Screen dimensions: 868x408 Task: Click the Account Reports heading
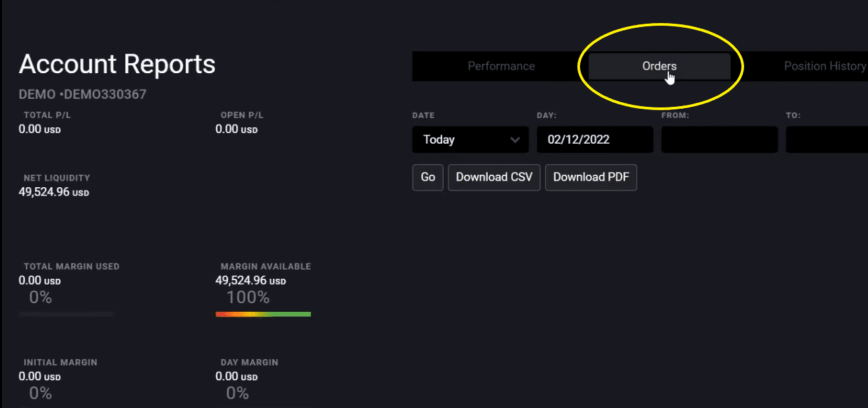[x=117, y=65]
